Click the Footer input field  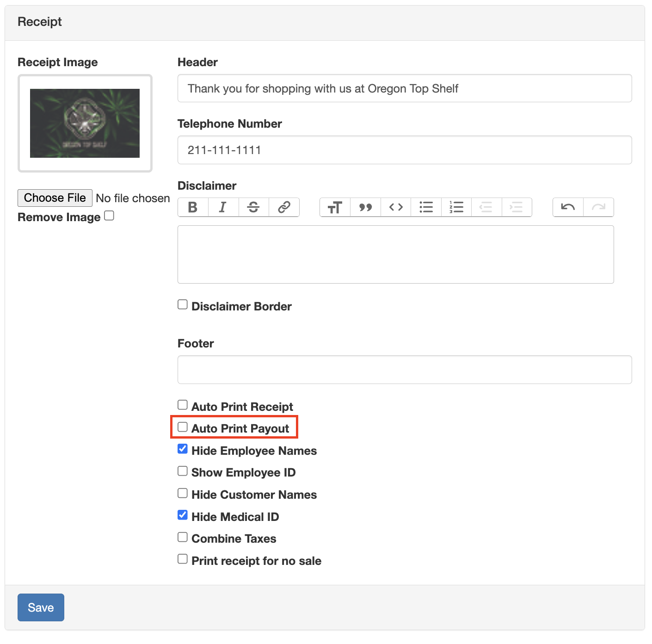point(405,370)
